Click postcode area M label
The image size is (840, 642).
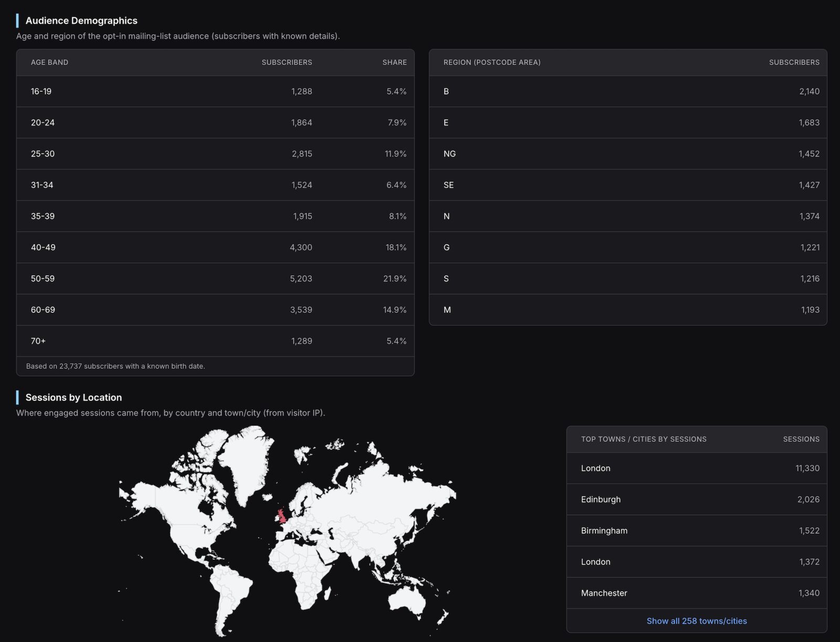pyautogui.click(x=447, y=310)
